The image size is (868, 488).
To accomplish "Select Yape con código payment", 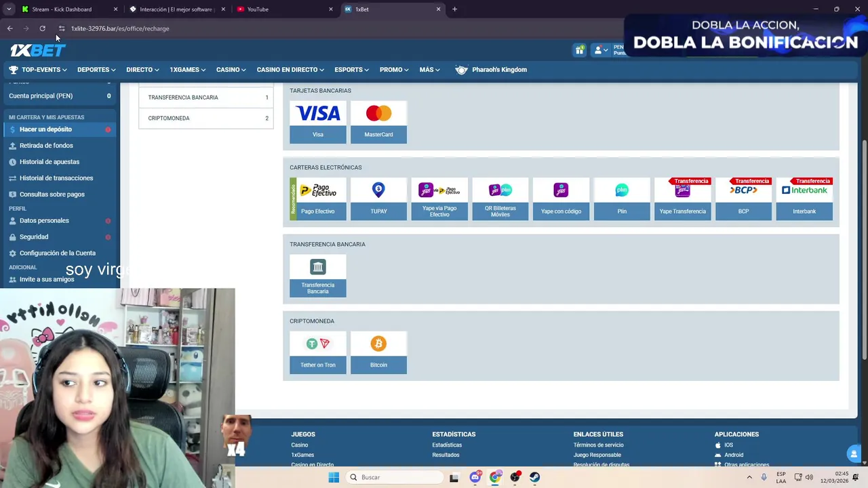I will [x=561, y=199].
